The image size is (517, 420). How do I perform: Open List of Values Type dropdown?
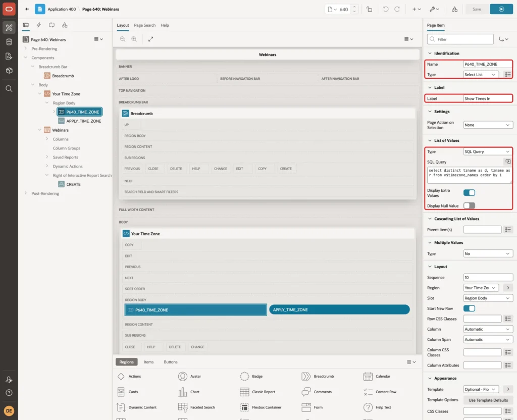point(488,151)
